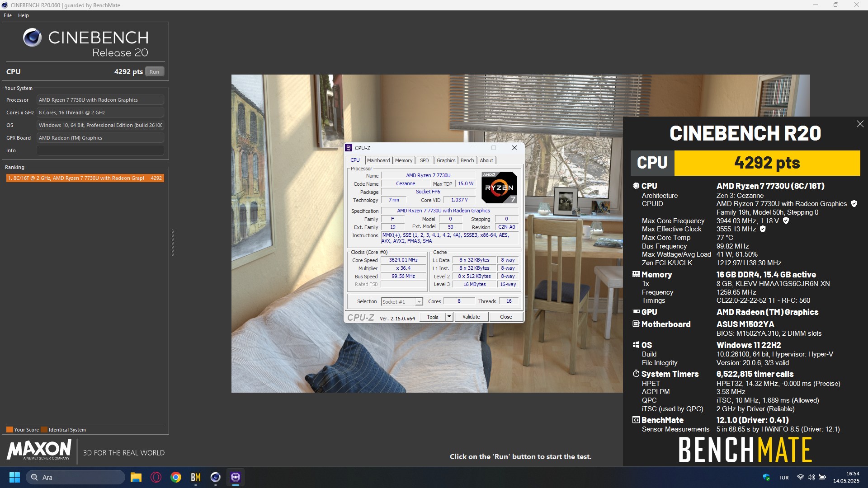Click the Memory icon in BenchMate panel

click(636, 274)
